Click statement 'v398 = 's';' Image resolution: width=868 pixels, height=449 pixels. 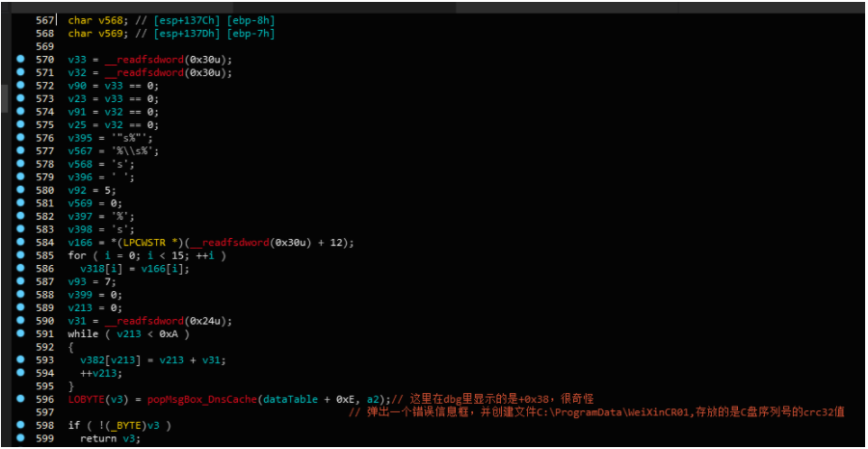[x=101, y=229]
